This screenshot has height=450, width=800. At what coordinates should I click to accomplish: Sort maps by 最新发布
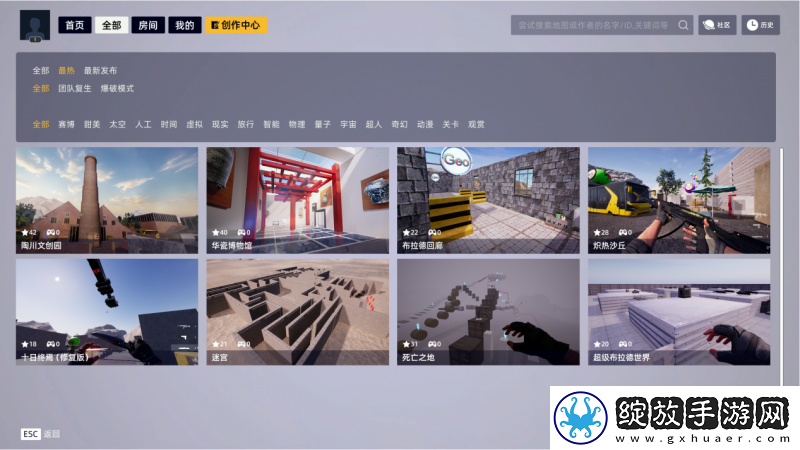pos(101,70)
